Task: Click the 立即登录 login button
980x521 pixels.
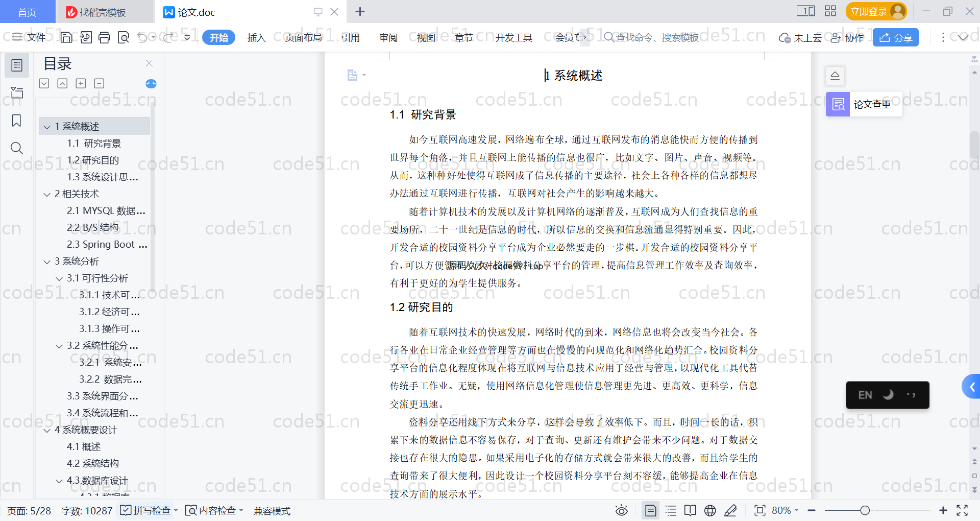Action: (x=876, y=11)
